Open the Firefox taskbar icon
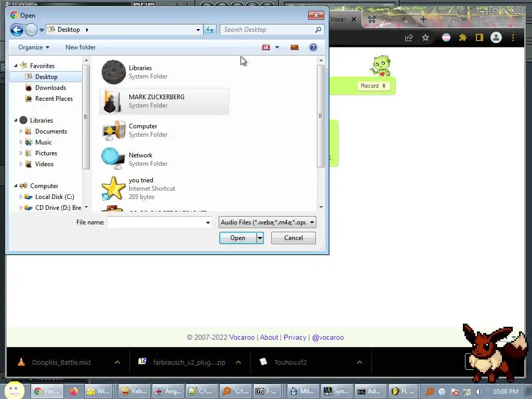This screenshot has width=532, height=399. pos(74,391)
